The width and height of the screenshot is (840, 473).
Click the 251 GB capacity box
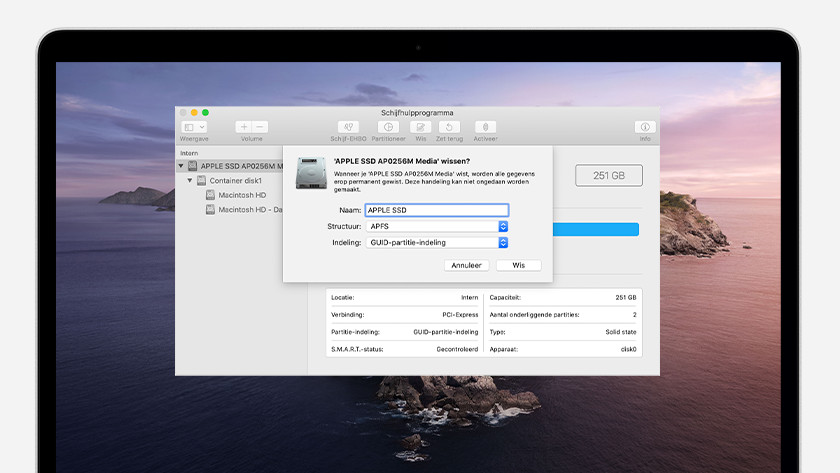(x=609, y=175)
